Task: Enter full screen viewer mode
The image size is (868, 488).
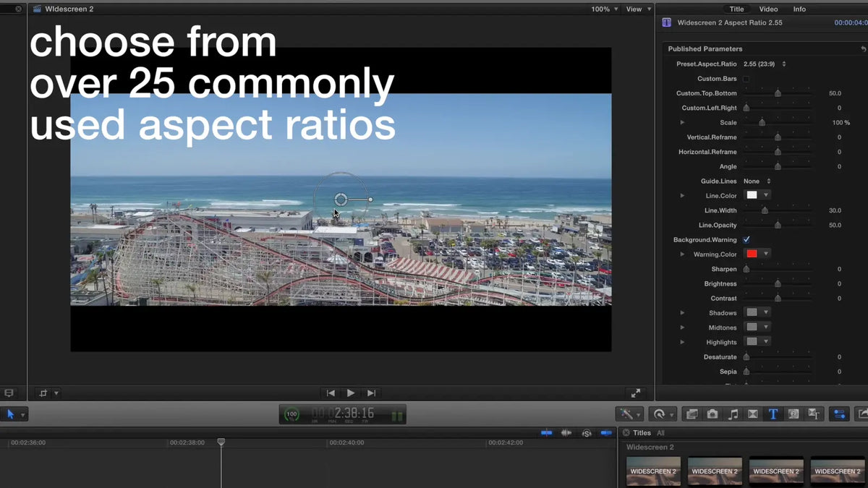Action: [635, 393]
